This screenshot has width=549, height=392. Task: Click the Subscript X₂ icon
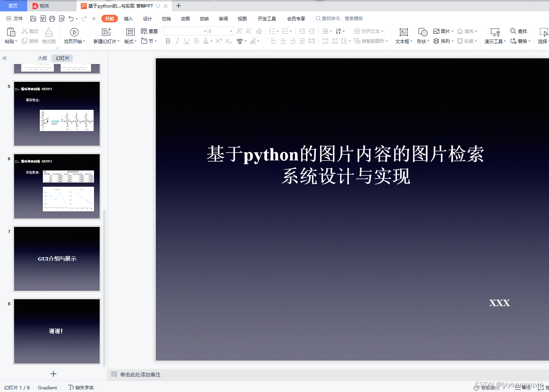228,41
